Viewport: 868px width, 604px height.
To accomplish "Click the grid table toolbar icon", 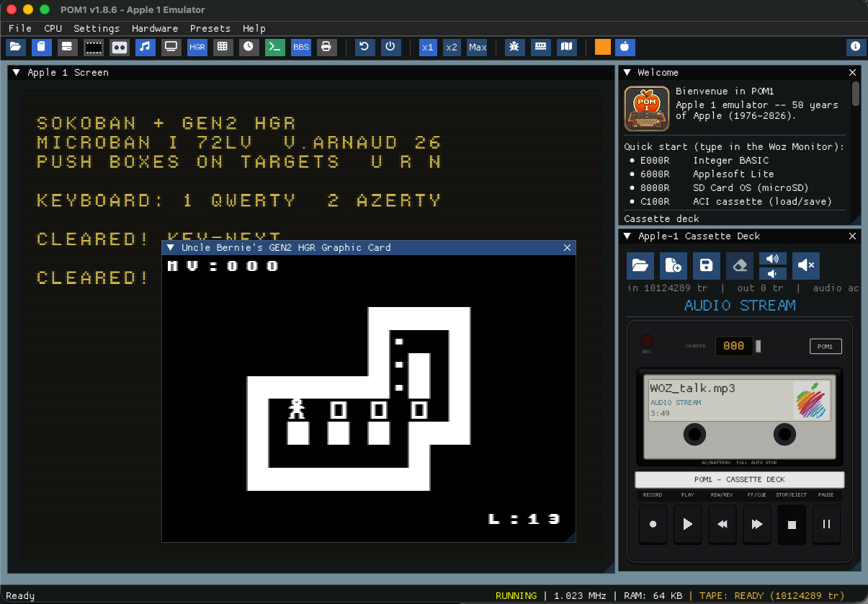I will click(223, 47).
